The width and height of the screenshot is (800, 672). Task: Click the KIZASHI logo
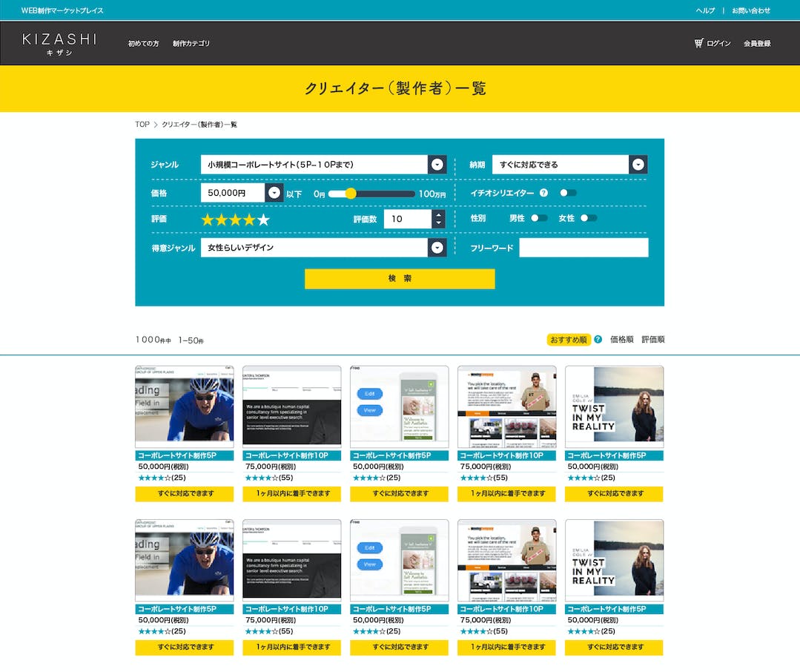point(59,43)
